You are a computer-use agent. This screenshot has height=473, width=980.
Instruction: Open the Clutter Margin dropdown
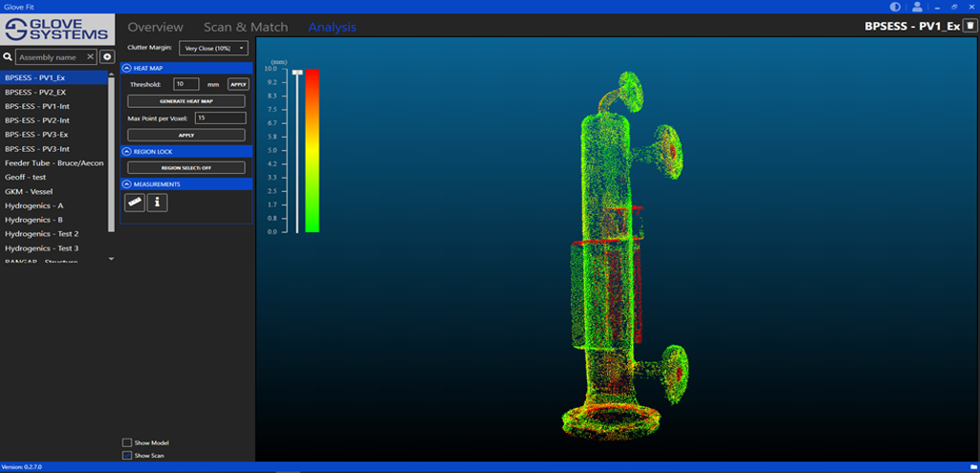214,48
